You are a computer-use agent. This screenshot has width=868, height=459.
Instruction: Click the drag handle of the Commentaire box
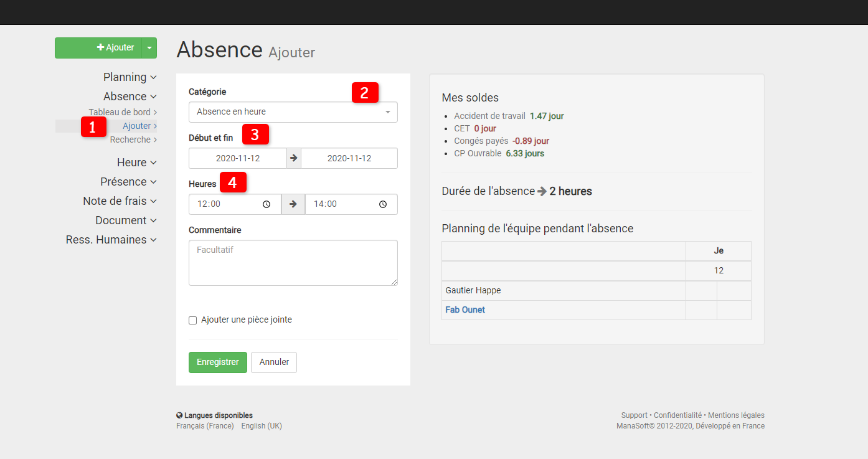[x=394, y=282]
